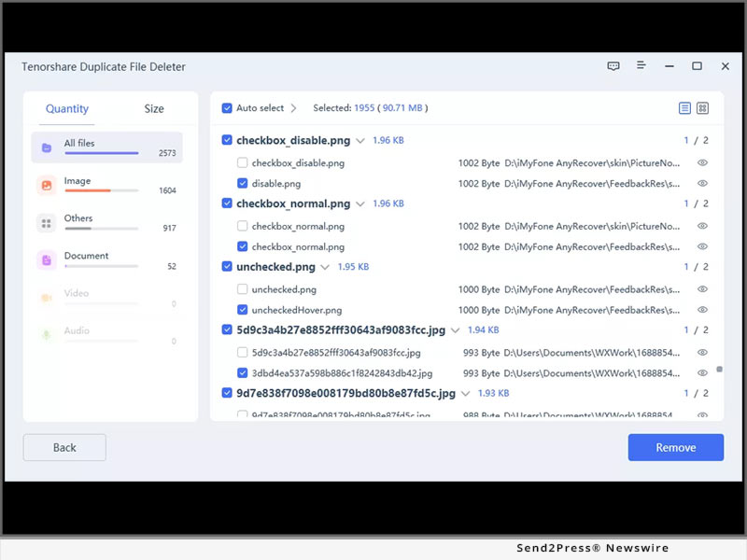
Task: Switch to list view layout icon
Action: 684,108
